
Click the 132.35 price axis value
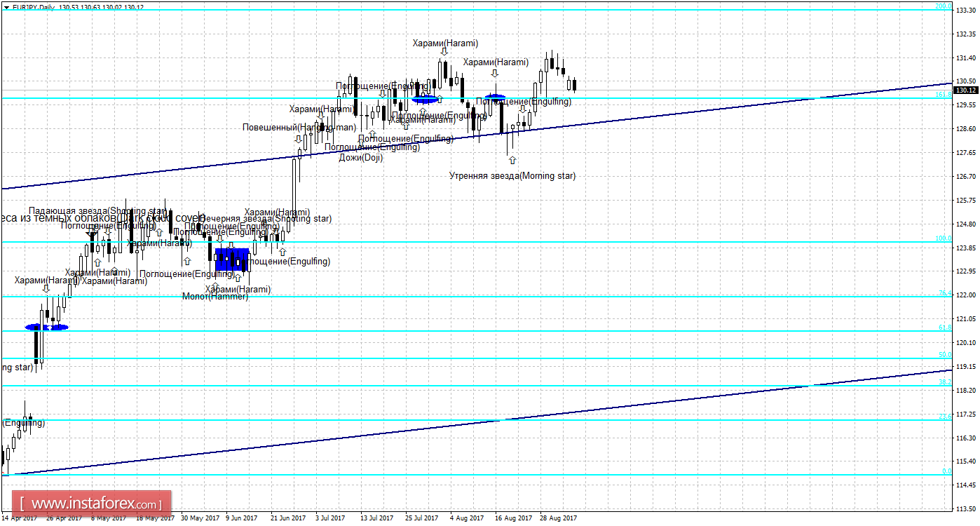click(x=966, y=34)
